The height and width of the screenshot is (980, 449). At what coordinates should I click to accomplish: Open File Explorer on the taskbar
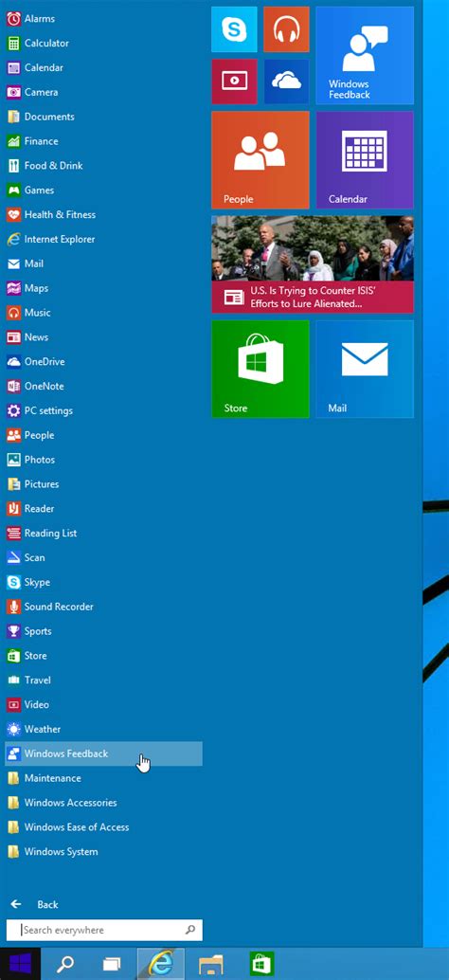coord(211,964)
